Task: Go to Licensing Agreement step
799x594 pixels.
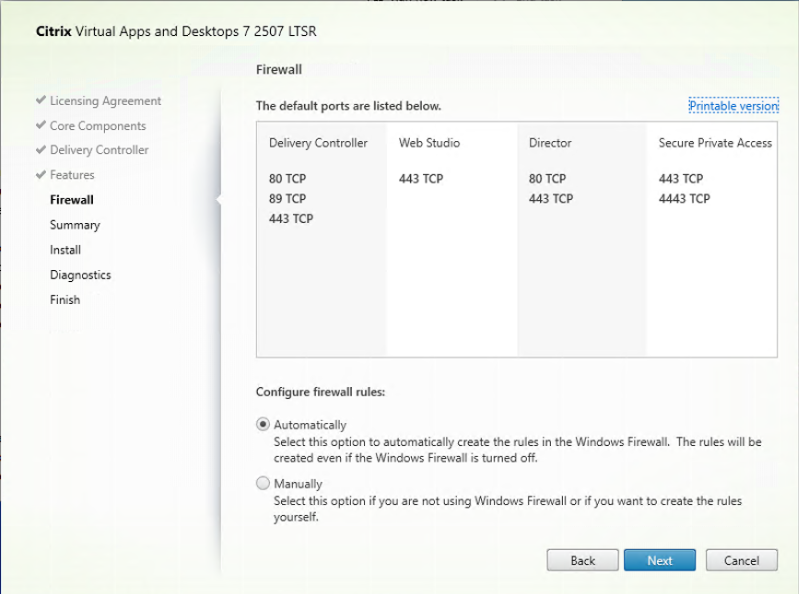Action: pos(105,101)
